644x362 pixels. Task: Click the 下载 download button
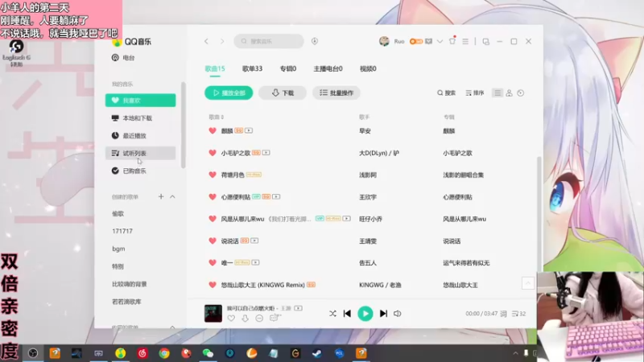click(283, 93)
